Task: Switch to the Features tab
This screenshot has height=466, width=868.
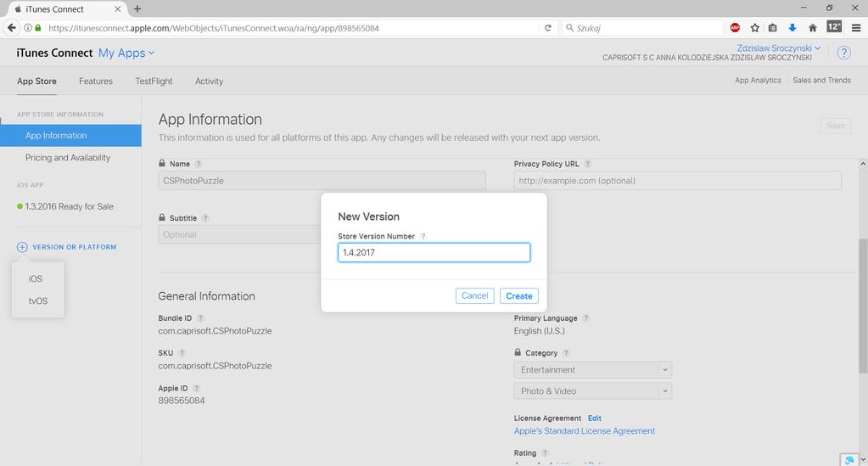Action: 96,81
